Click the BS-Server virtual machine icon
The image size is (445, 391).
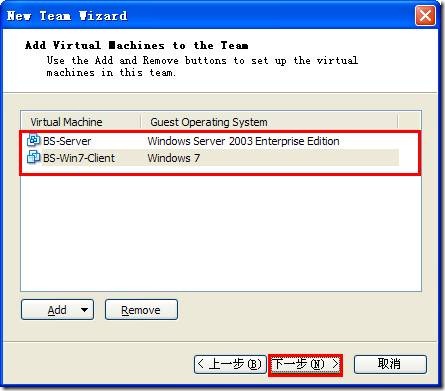coord(33,140)
